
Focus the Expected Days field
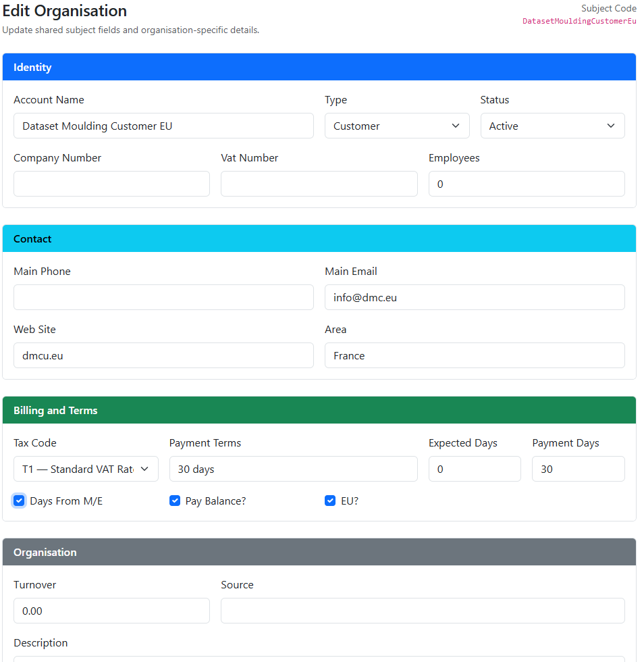[x=475, y=469]
